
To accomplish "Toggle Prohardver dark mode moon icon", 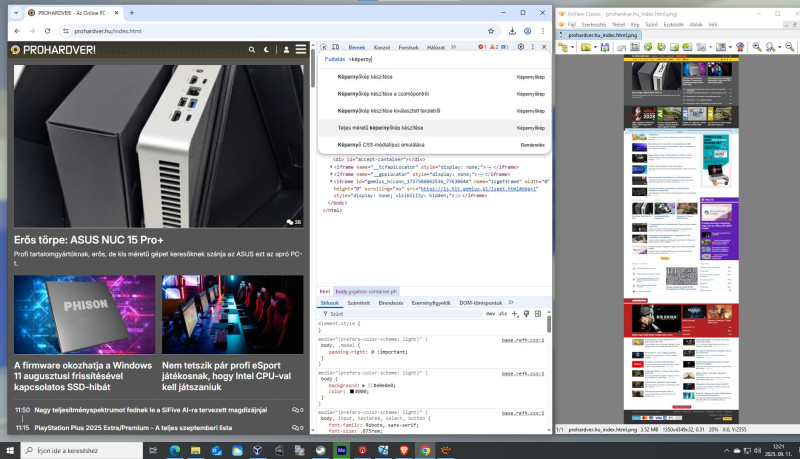I will click(x=266, y=49).
